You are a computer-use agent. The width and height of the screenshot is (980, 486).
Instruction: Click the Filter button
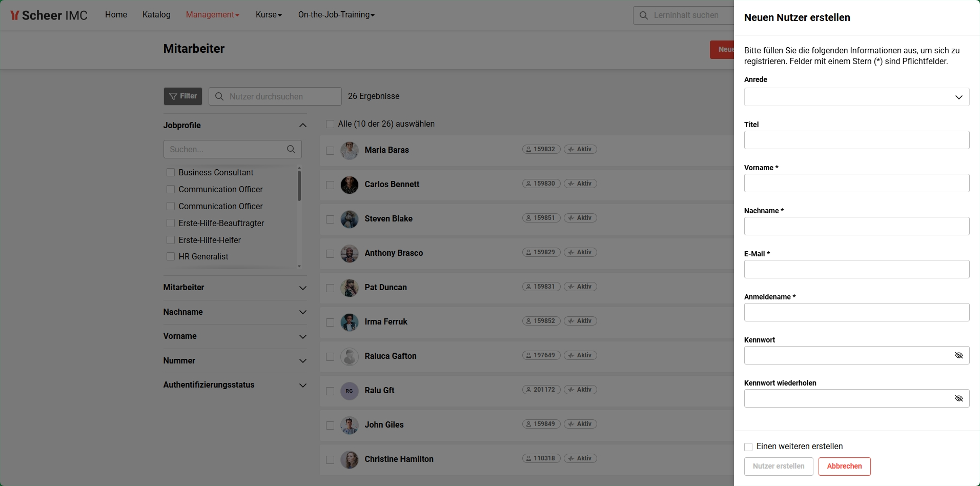click(183, 96)
